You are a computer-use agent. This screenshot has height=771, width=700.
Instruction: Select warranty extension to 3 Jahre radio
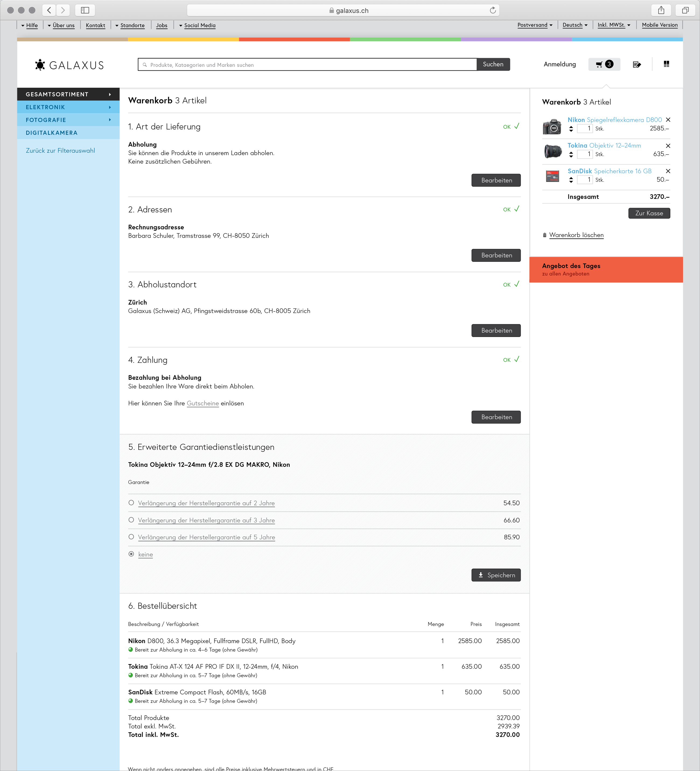[131, 520]
